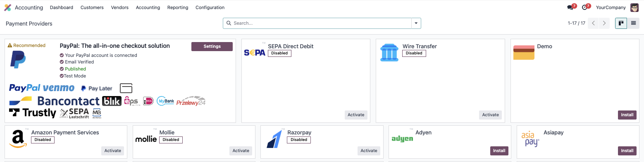The width and height of the screenshot is (644, 162).
Task: Open the user avatar menu
Action: tap(634, 7)
